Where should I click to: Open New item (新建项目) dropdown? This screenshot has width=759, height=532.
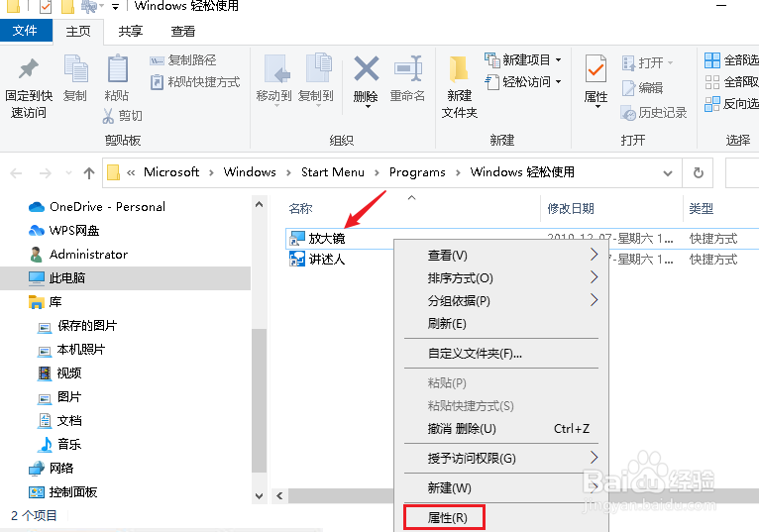[x=523, y=60]
